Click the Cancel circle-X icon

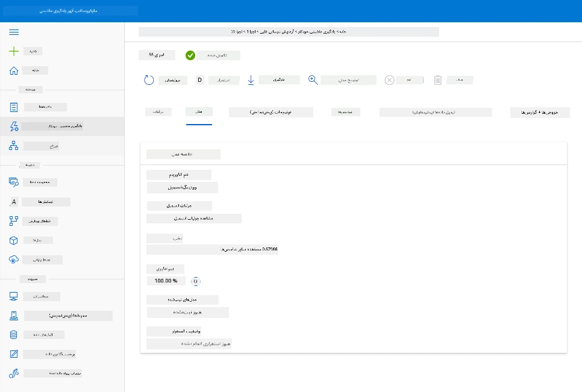pyautogui.click(x=389, y=80)
